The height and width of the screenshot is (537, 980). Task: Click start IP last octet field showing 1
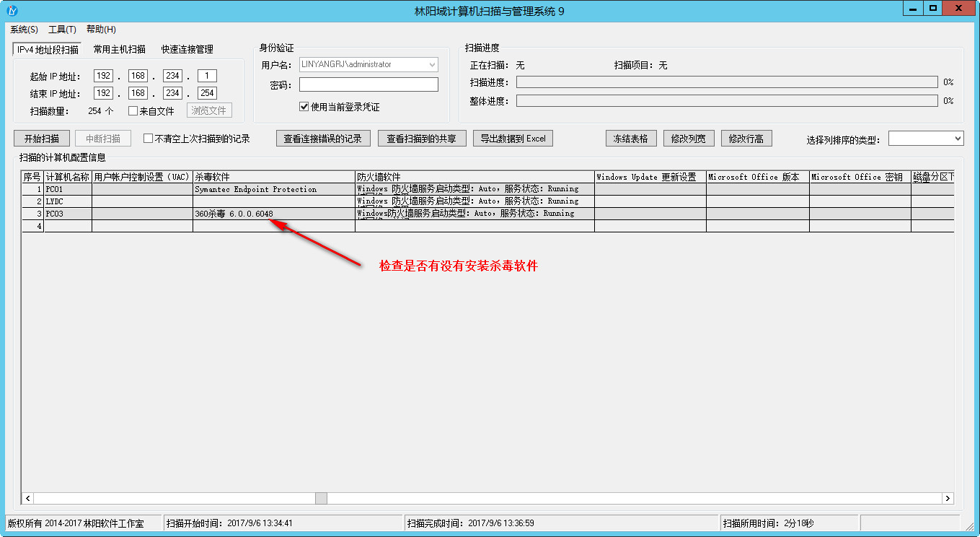pyautogui.click(x=207, y=76)
